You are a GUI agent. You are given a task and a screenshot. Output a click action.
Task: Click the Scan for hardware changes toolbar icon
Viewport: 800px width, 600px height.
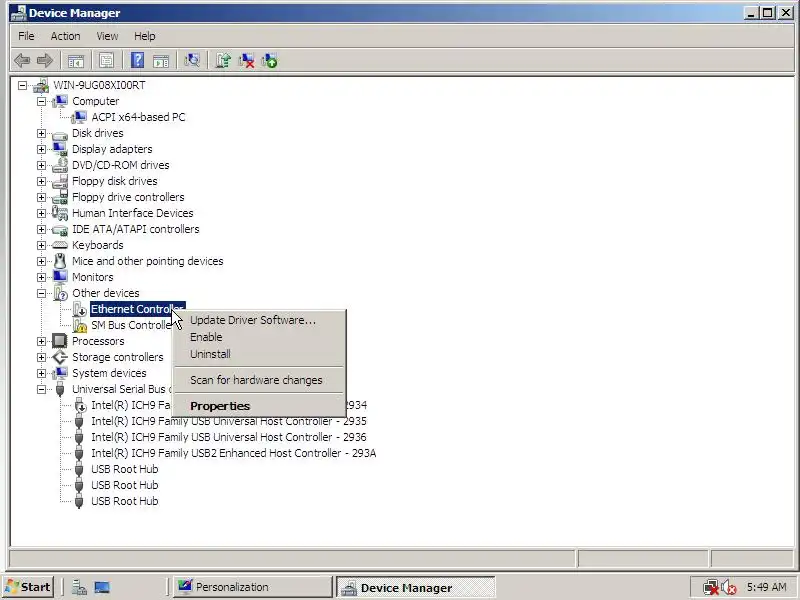tap(192, 61)
